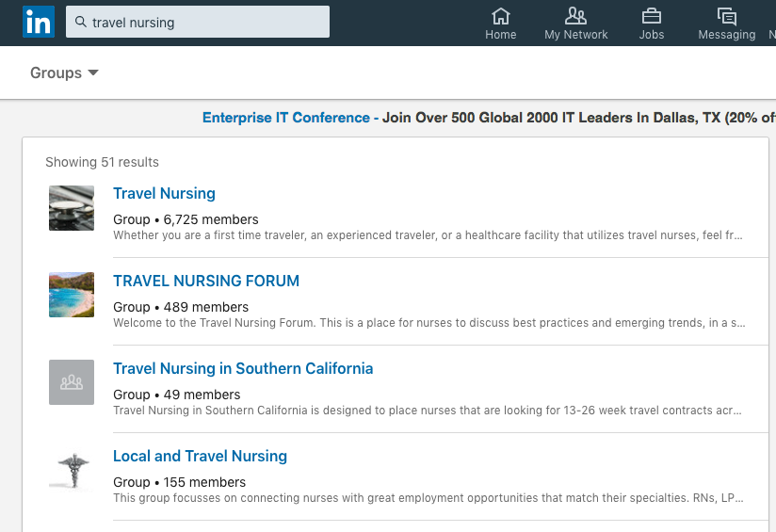Click the Southern California group placeholder icon

[72, 382]
